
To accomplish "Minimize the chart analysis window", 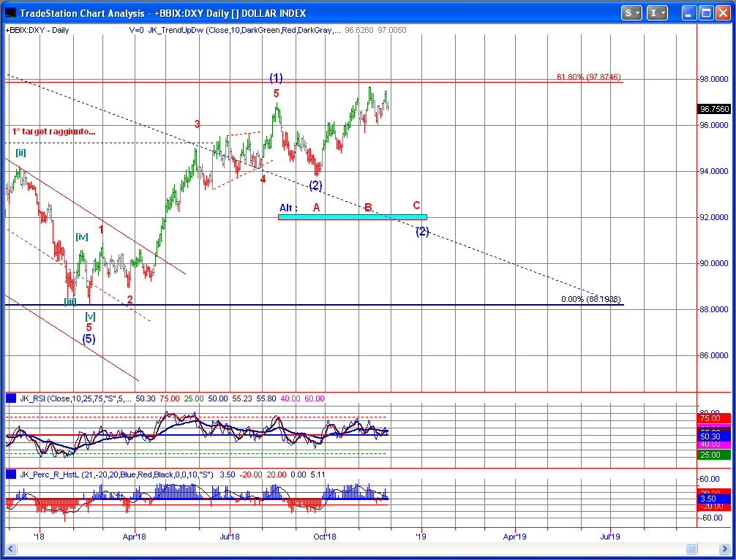I will click(x=688, y=12).
